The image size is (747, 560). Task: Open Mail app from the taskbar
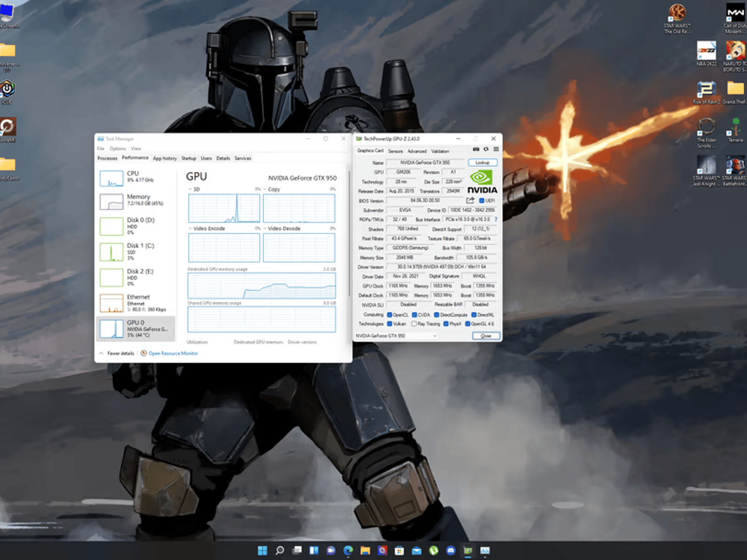417,550
